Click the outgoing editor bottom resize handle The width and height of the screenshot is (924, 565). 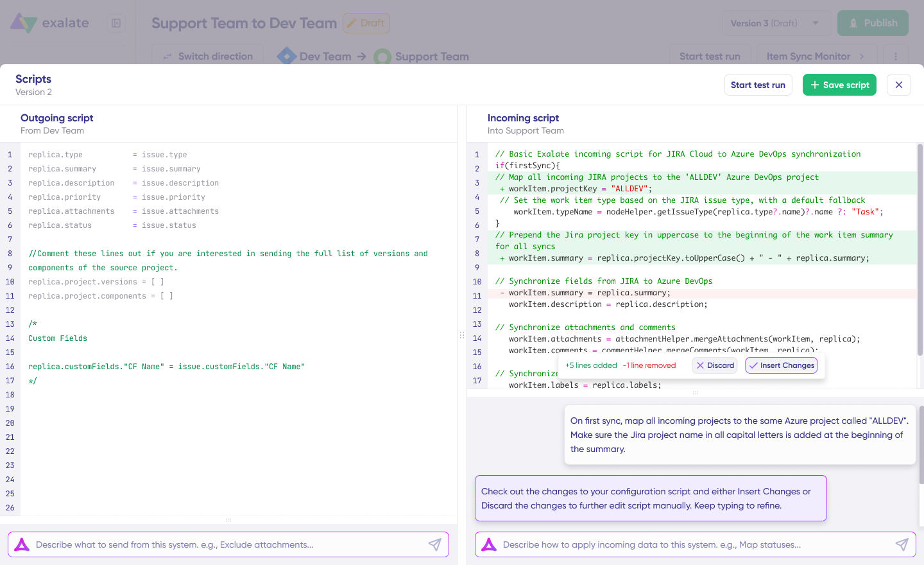pos(228,520)
